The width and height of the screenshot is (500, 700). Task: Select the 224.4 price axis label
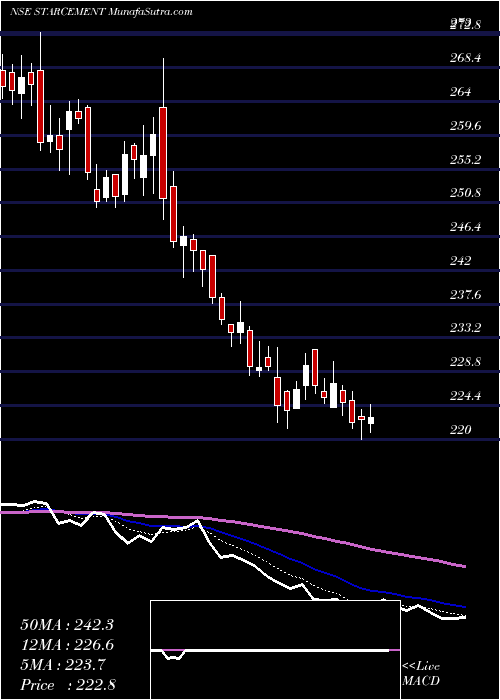pyautogui.click(x=464, y=396)
